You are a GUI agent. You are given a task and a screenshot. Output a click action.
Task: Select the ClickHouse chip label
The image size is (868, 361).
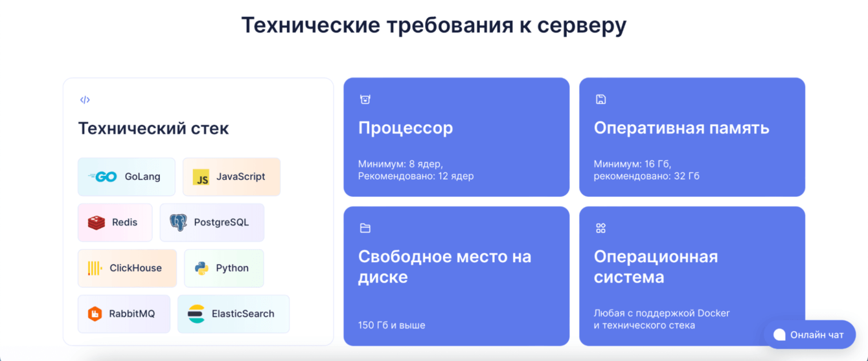tap(135, 268)
